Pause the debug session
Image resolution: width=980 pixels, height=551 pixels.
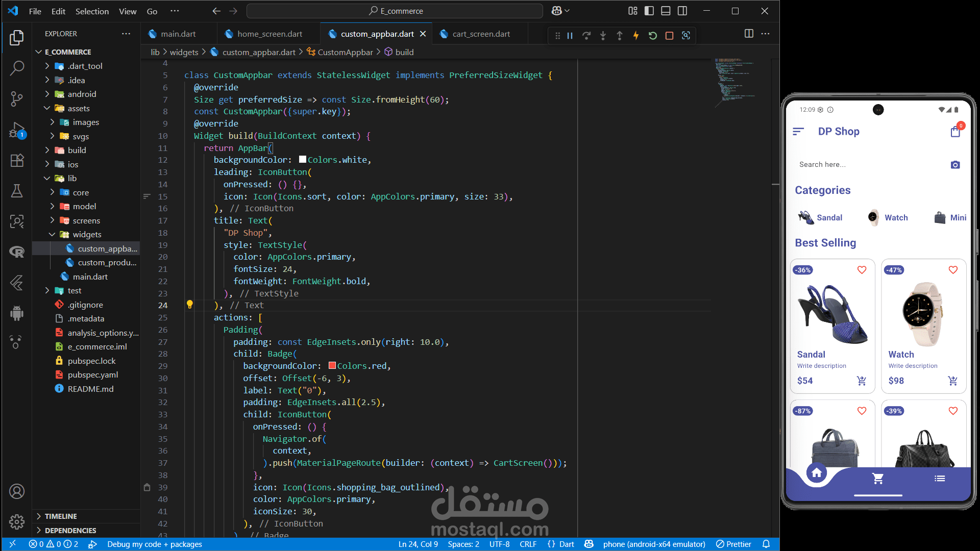point(570,36)
